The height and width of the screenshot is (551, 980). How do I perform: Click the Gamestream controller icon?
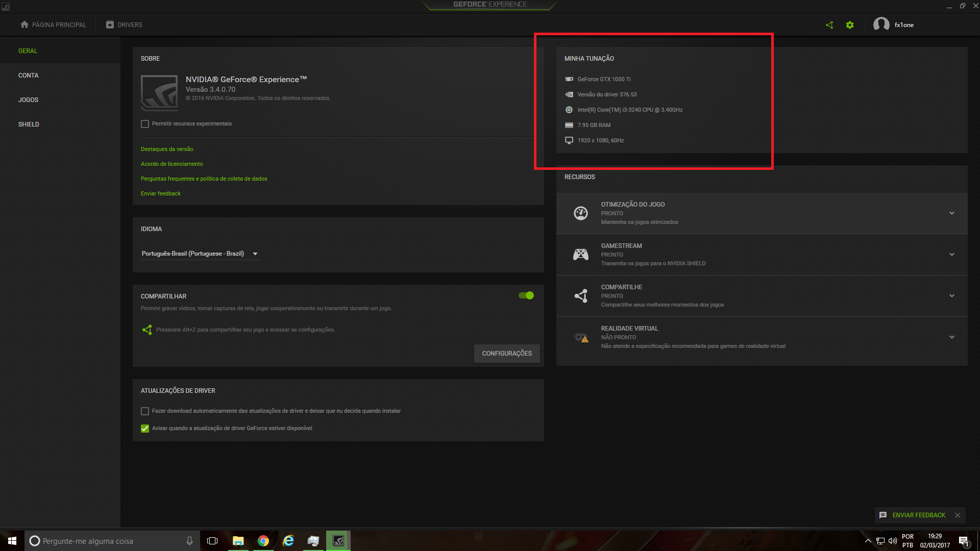581,255
